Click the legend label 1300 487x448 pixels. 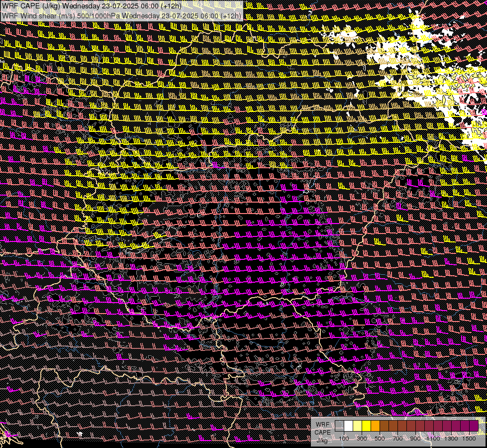[x=451, y=439]
